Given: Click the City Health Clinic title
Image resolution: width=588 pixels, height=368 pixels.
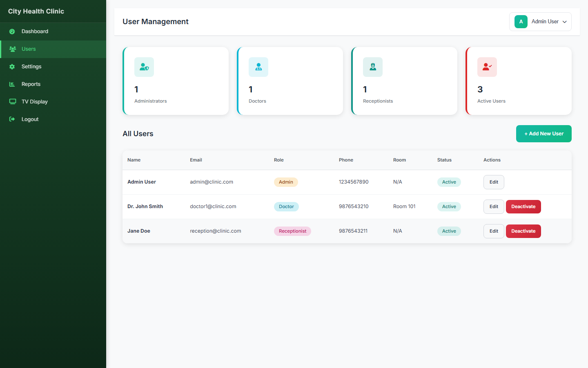Looking at the screenshot, I should pos(36,11).
